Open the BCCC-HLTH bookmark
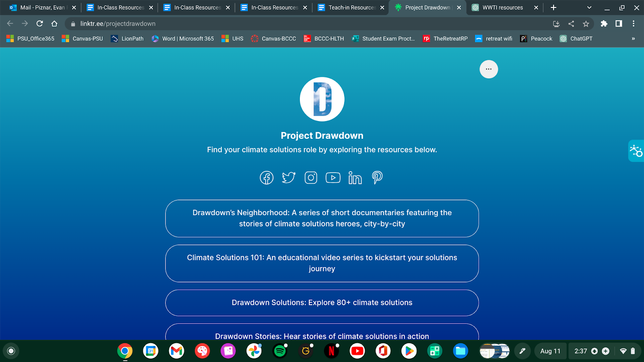The height and width of the screenshot is (362, 644). pyautogui.click(x=324, y=39)
